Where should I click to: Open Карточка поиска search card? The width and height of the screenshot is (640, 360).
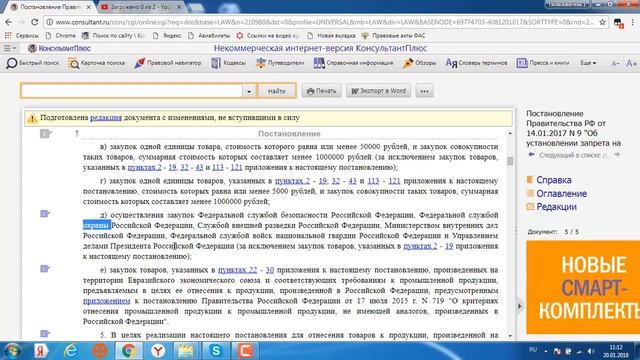(96, 63)
